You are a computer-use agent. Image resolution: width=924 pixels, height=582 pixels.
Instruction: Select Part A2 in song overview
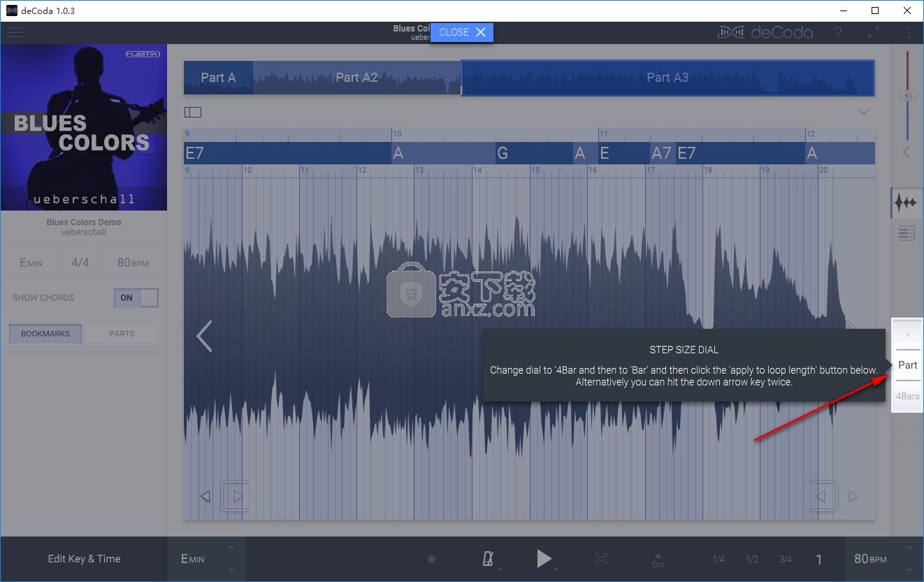click(x=356, y=78)
